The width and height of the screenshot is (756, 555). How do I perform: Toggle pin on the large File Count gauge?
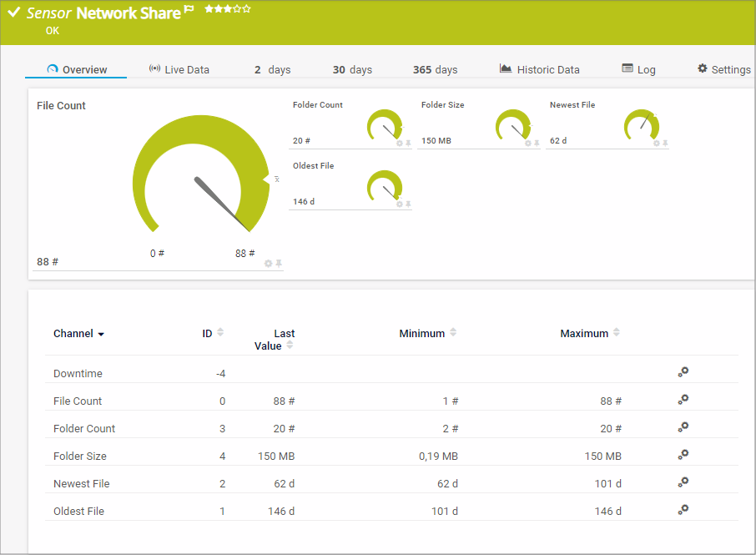[279, 264]
